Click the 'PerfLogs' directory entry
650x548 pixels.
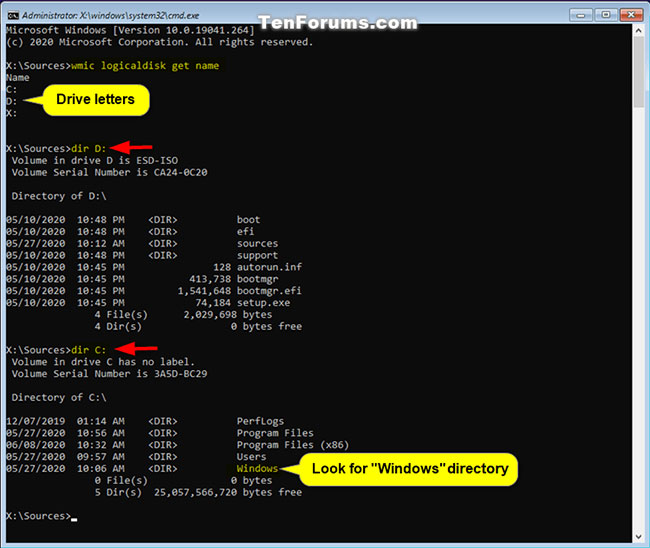[260, 421]
